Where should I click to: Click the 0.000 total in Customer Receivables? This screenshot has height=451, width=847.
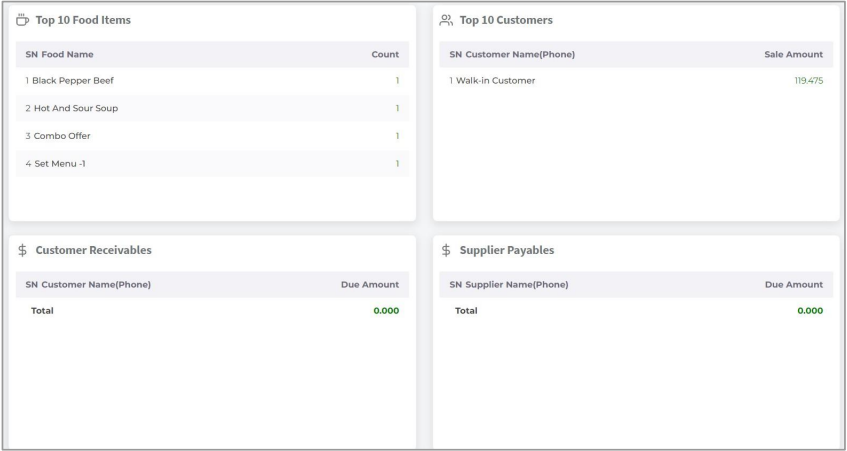pyautogui.click(x=386, y=311)
